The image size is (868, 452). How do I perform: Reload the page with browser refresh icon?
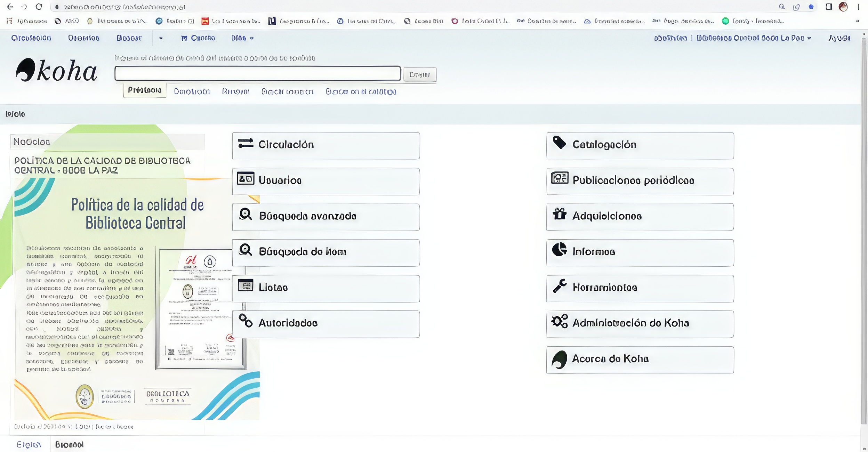point(39,7)
